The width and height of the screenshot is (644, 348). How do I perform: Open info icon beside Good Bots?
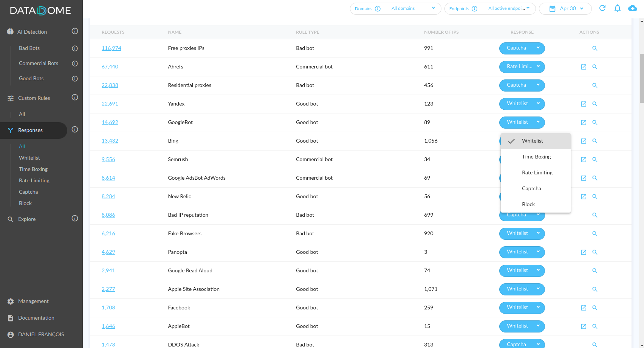(x=75, y=79)
